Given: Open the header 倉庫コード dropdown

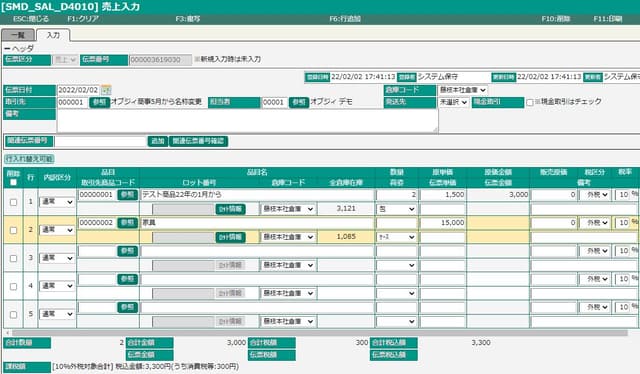Looking at the screenshot, I should tap(463, 90).
